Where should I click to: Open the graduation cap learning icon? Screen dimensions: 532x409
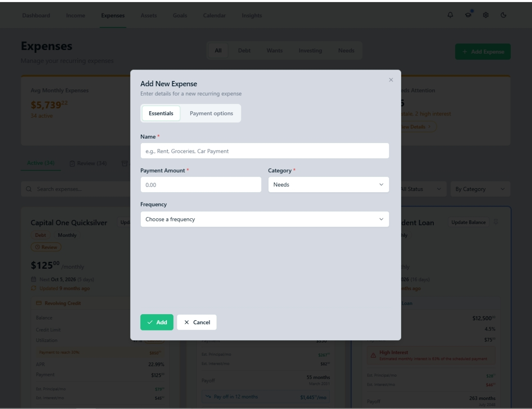tap(468, 15)
